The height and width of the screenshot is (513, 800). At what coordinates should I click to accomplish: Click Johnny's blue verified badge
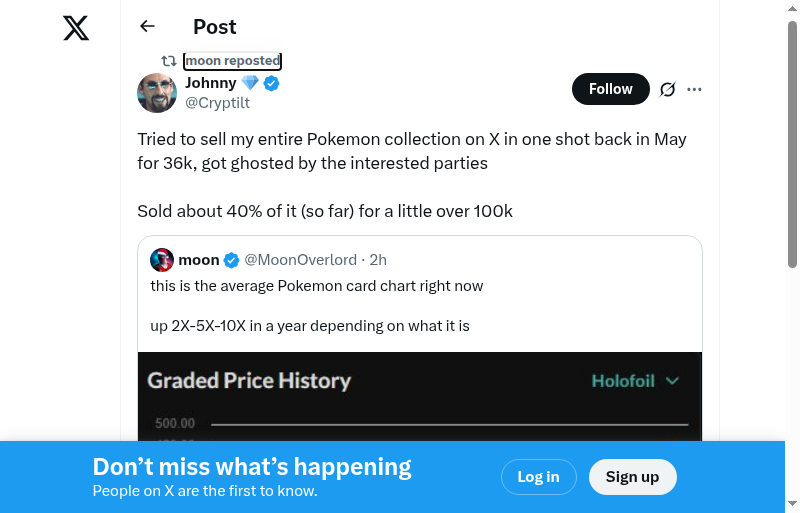click(x=271, y=83)
